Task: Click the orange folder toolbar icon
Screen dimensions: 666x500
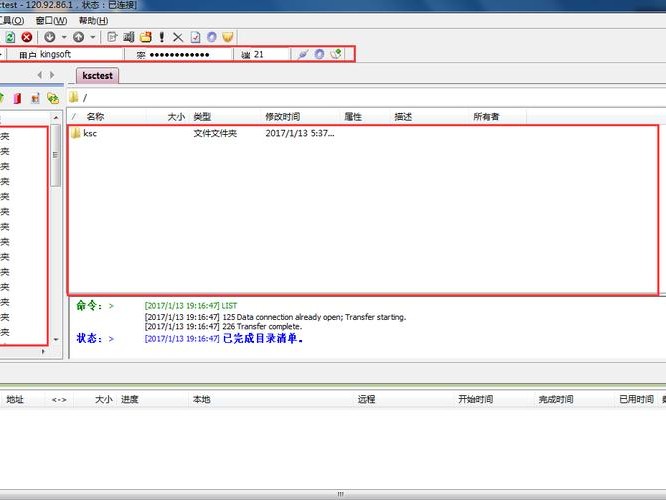Action: pos(146,37)
